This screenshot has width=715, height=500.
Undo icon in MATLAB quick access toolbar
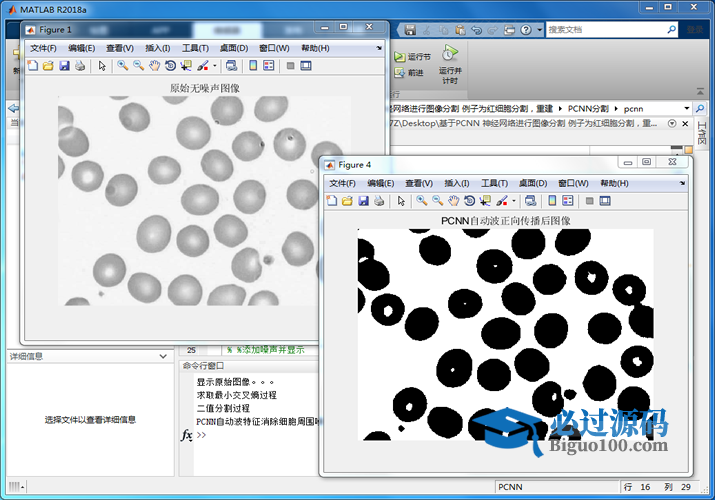(x=477, y=30)
